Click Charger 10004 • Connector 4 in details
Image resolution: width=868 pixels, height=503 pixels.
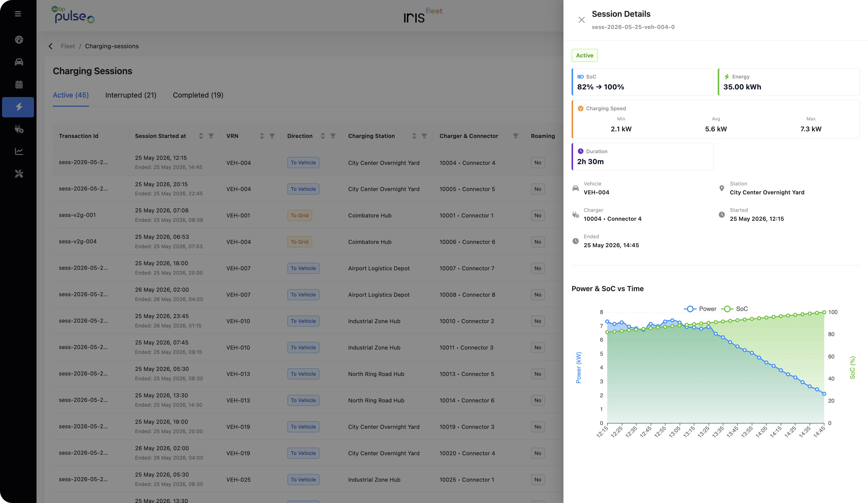click(612, 219)
